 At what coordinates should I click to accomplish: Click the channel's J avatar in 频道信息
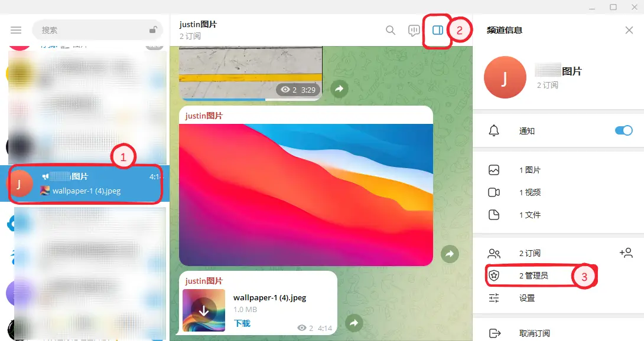pos(505,77)
